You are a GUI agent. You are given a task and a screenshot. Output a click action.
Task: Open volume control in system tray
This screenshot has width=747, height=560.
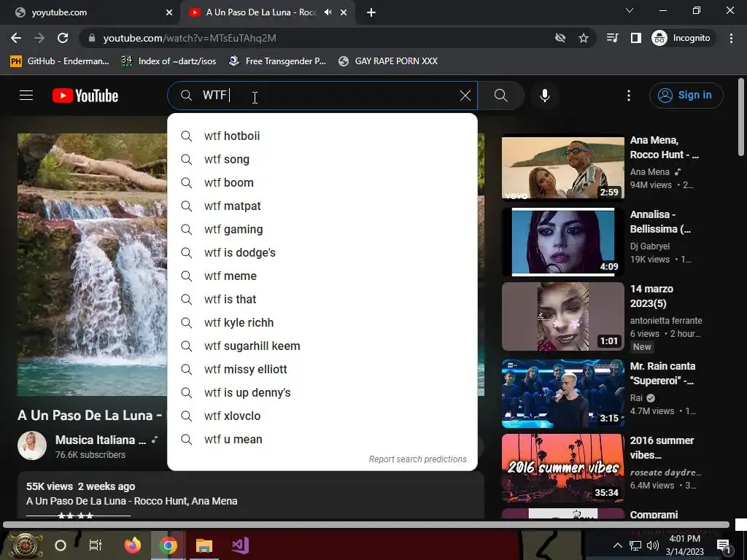pyautogui.click(x=653, y=545)
